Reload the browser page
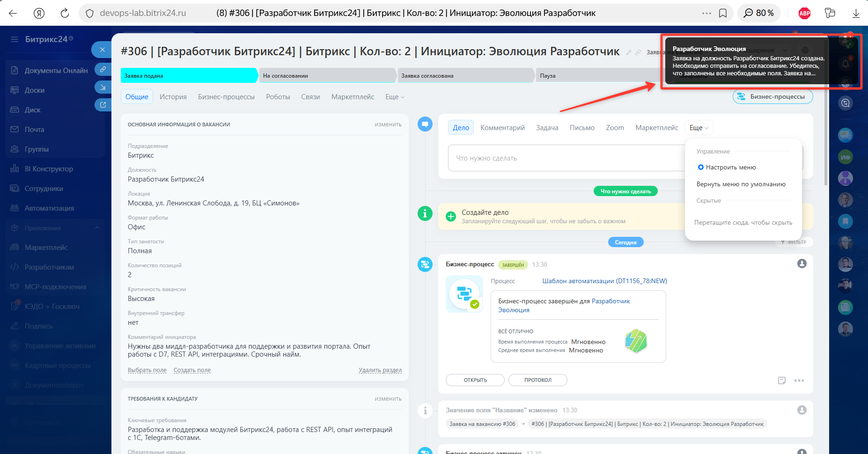The height and width of the screenshot is (454, 868). (x=65, y=13)
